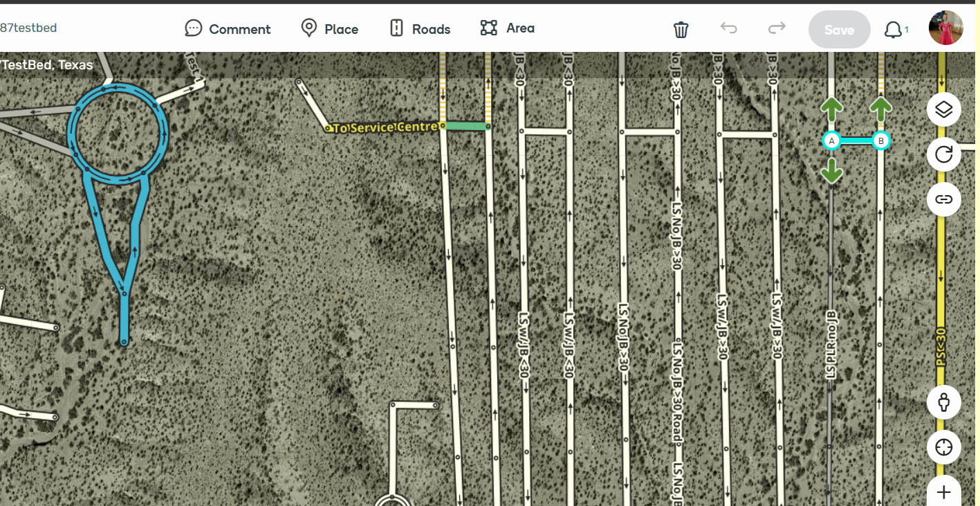Image resolution: width=980 pixels, height=506 pixels.
Task: Click the trash delete icon
Action: coord(681,29)
